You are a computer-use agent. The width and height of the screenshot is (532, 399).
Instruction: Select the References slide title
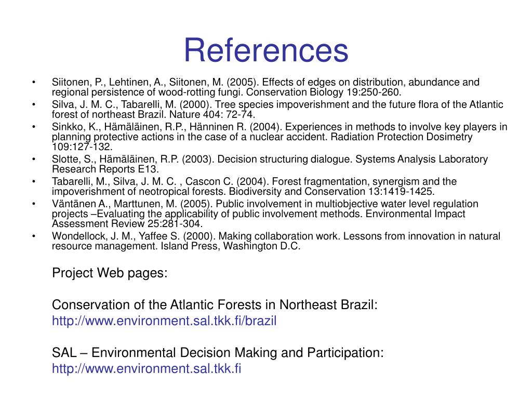point(266,50)
